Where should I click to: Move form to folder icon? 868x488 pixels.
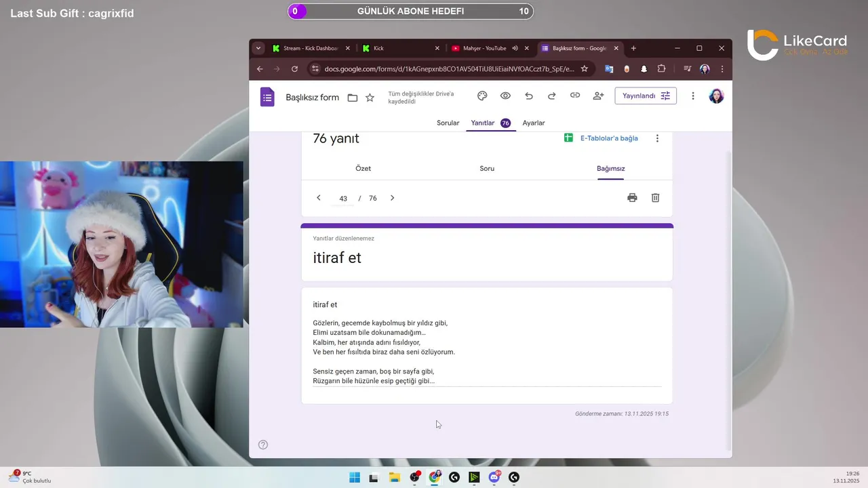353,98
